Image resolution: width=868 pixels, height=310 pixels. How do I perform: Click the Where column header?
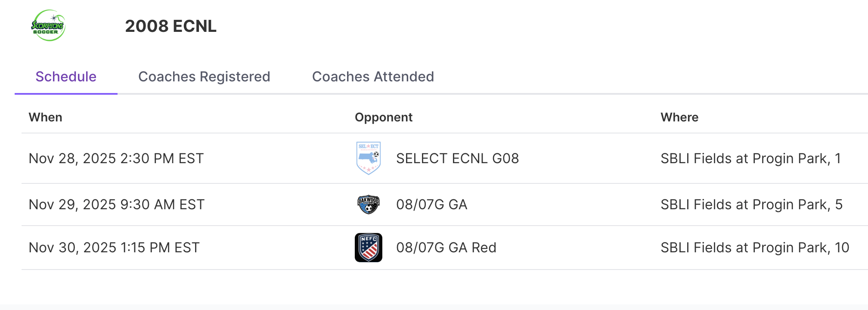pos(679,117)
